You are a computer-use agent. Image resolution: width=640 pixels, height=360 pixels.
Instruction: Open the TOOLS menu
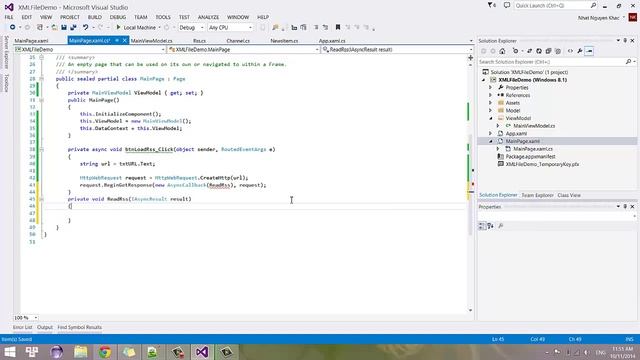point(163,17)
